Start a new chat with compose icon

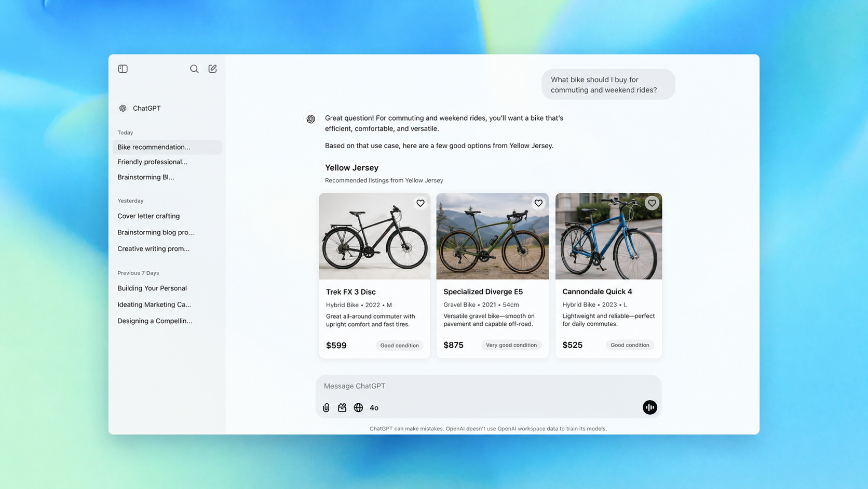[x=213, y=69]
